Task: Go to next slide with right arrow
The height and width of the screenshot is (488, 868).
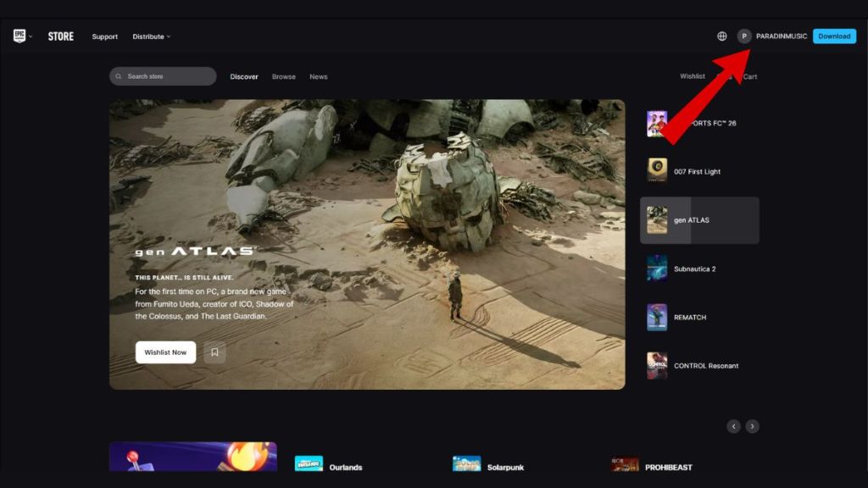Action: coord(752,426)
